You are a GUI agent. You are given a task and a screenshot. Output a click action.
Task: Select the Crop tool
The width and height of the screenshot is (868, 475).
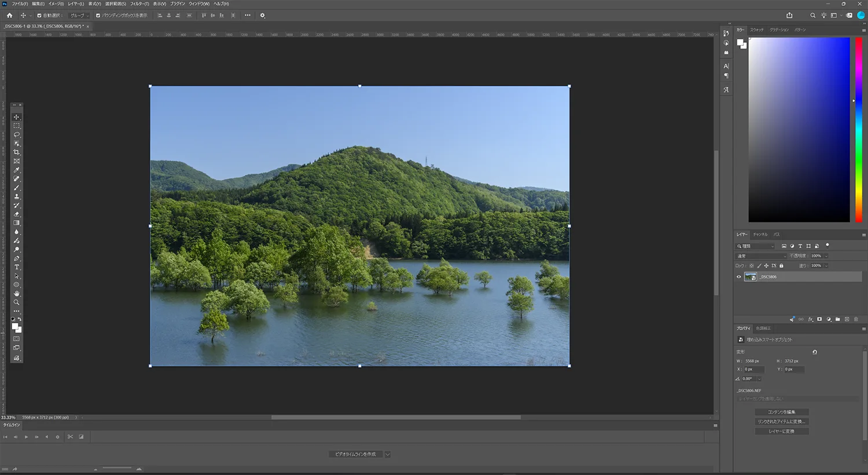(x=16, y=152)
